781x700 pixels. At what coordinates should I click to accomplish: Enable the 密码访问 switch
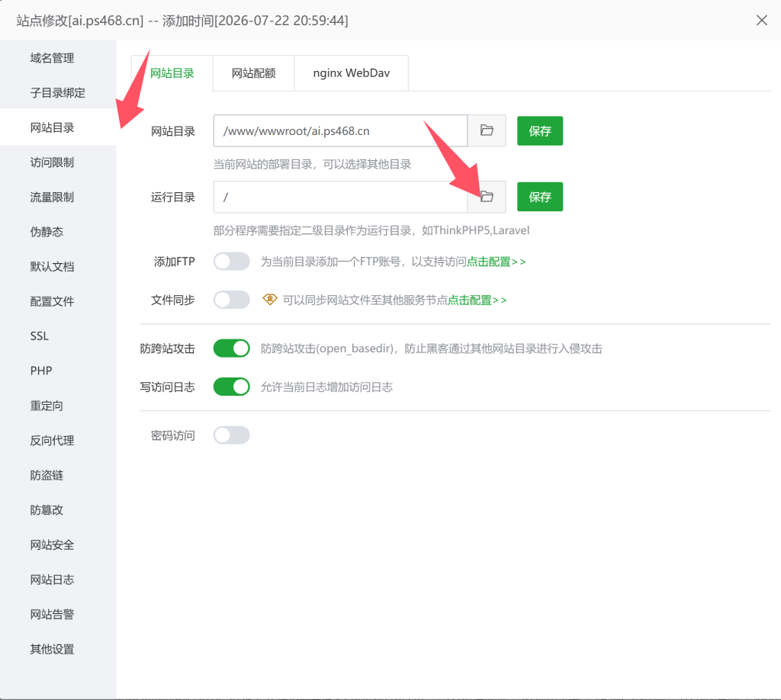(x=232, y=435)
